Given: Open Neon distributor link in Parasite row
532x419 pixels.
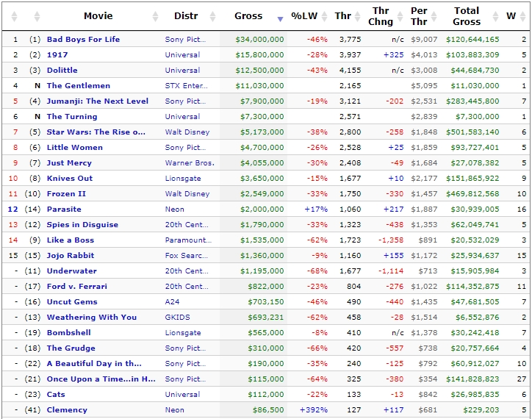Looking at the screenshot, I should tap(175, 209).
